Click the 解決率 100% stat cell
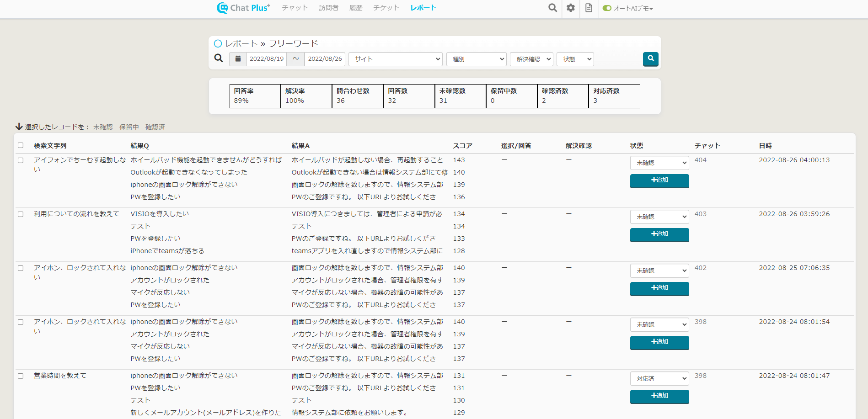This screenshot has width=868, height=419. [306, 96]
